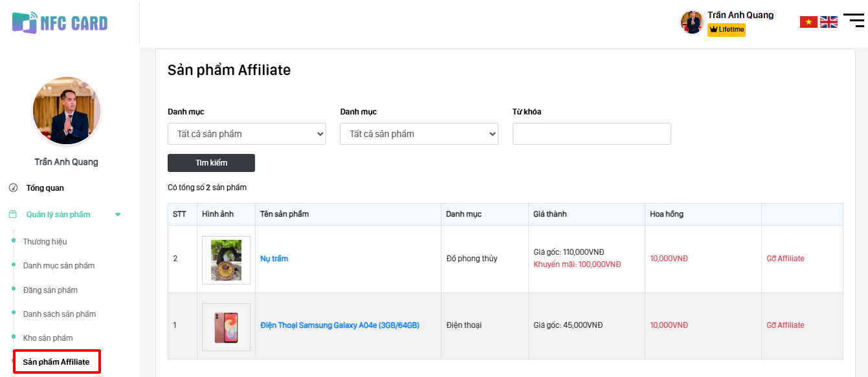Open the first Danh mục dropdown
Screen dimensions: 868x377
(x=247, y=134)
